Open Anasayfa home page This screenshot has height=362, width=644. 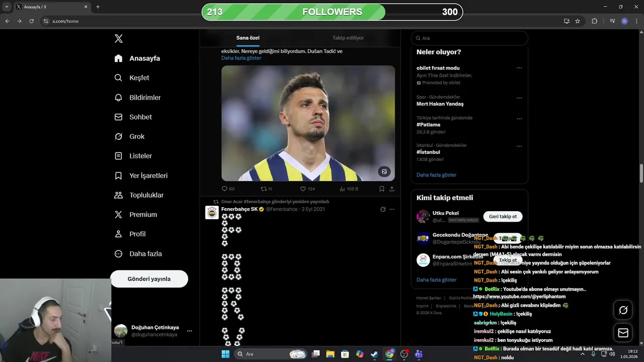(137, 58)
